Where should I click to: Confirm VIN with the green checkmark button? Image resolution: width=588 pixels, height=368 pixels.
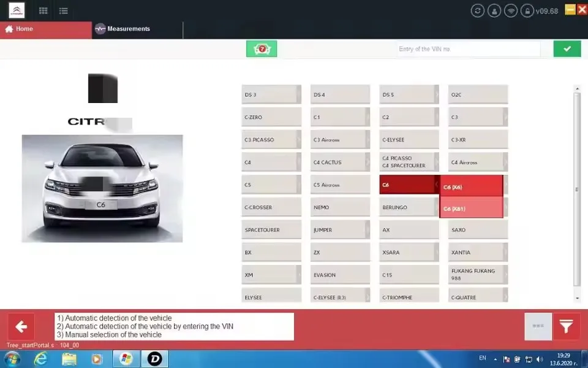click(x=567, y=48)
